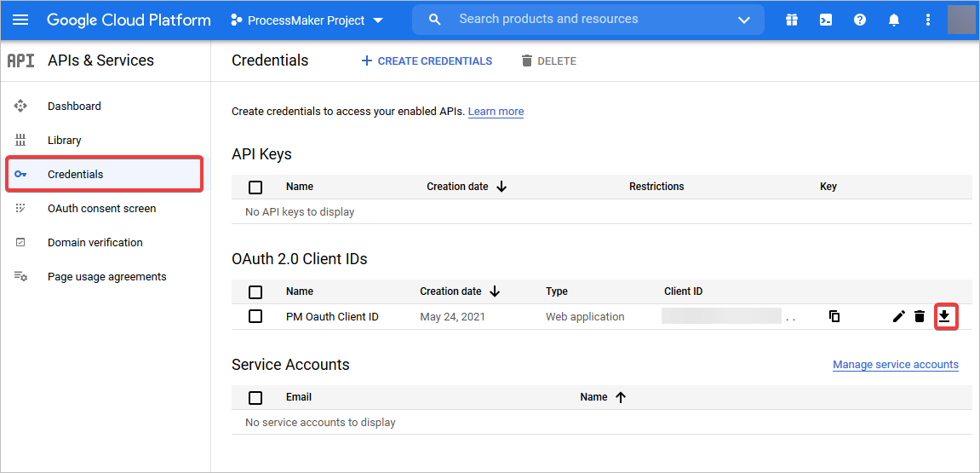Edit PM Oauth Client ID with pencil

coord(898,316)
